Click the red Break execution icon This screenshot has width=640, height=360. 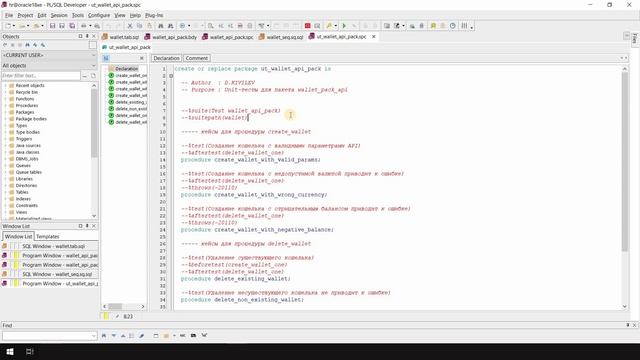click(x=307, y=26)
